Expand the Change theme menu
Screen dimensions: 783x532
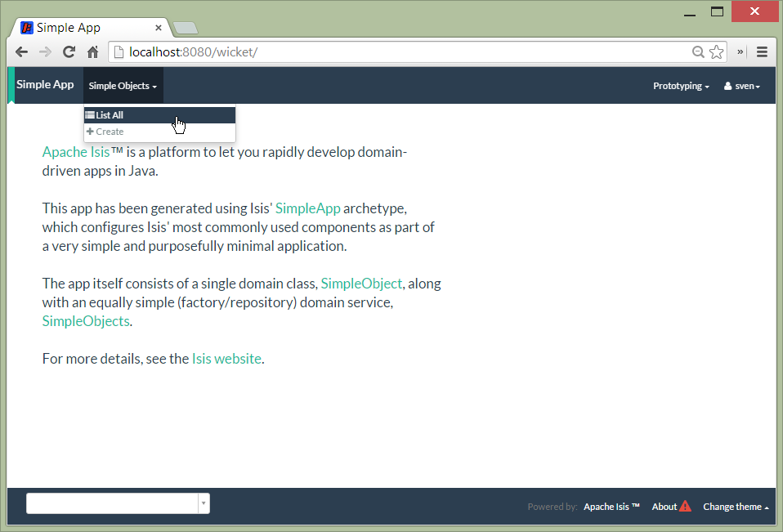(x=736, y=507)
